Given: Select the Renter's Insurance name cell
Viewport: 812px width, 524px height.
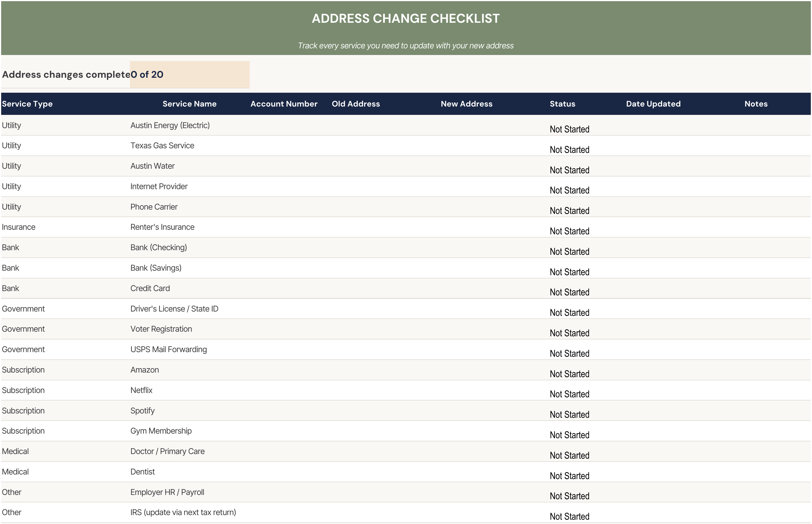Looking at the screenshot, I should click(x=190, y=227).
